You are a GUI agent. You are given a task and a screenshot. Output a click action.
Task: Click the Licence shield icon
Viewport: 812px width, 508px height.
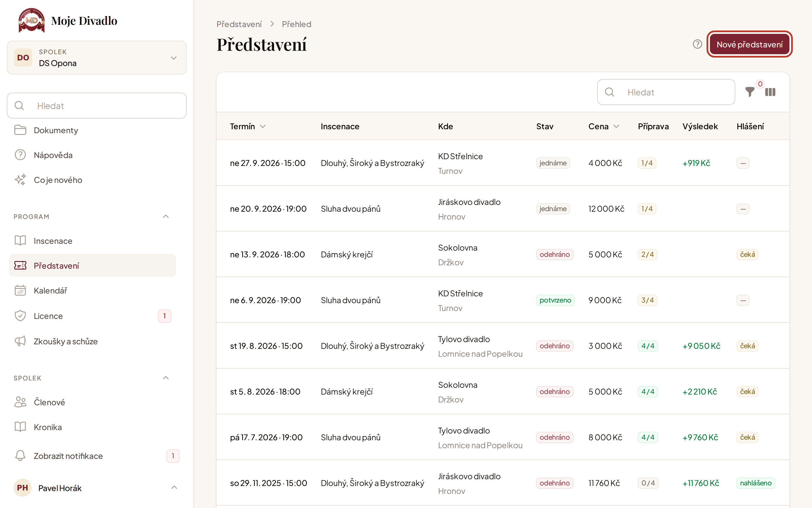[20, 316]
